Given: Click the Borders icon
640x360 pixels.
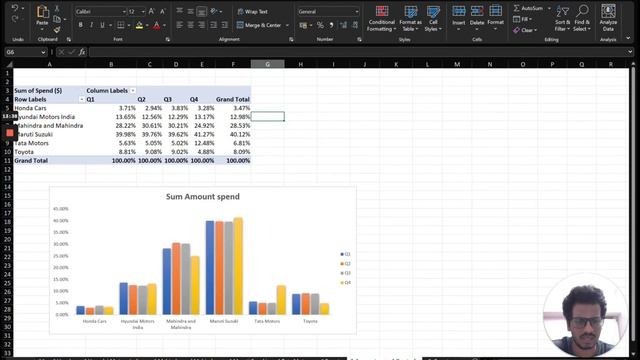Looking at the screenshot, I should coord(121,25).
